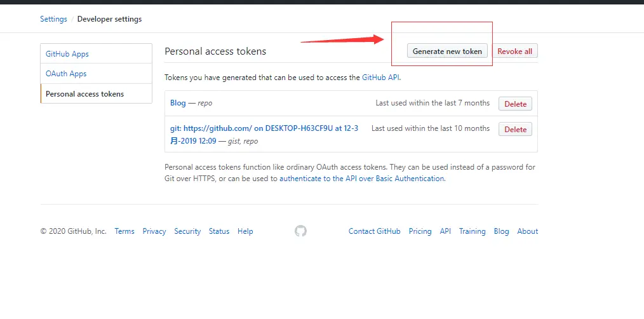Click the GitHub Octocat logo in footer
644x319 pixels.
[x=300, y=231]
